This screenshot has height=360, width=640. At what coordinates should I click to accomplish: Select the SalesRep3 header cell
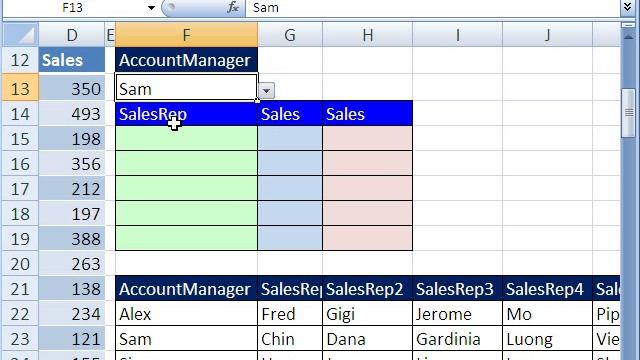[458, 289]
